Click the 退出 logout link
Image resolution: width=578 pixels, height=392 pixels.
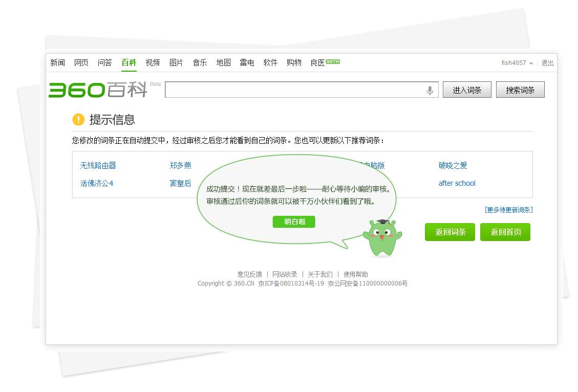tap(547, 63)
